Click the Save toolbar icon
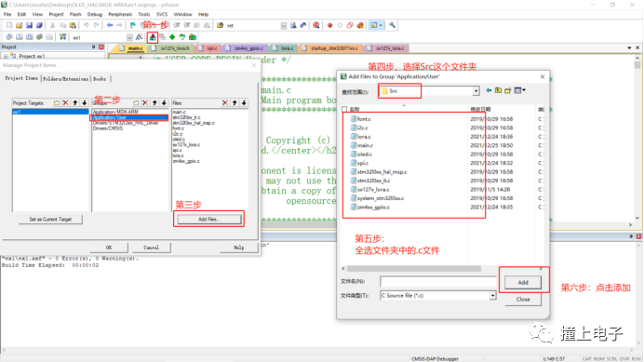The height and width of the screenshot is (362, 644). click(x=29, y=25)
